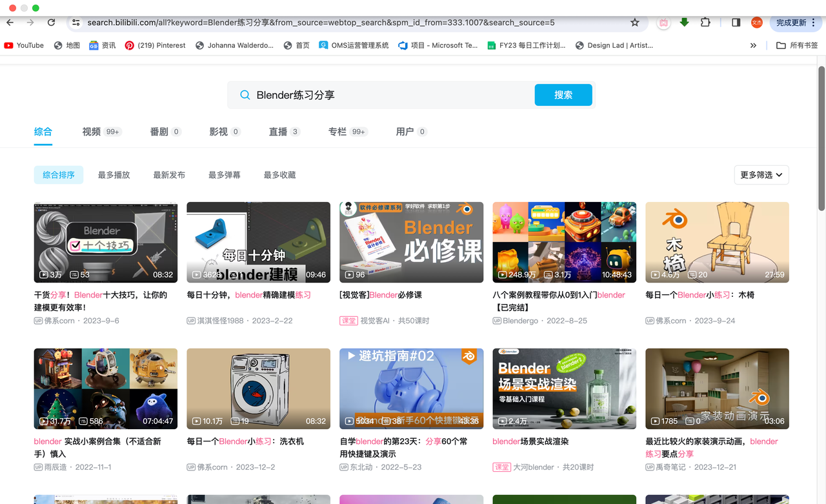
Task: Open blender实战小案例合集 thumbnail
Action: coord(106,388)
